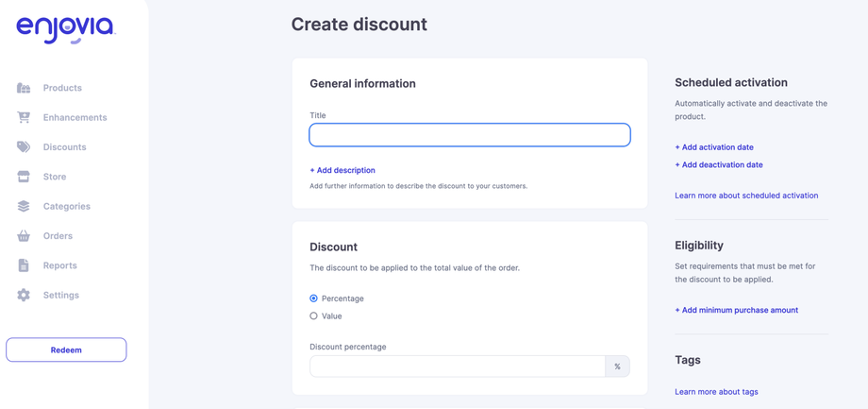The image size is (868, 409).
Task: Click the Reports document icon
Action: 24,265
